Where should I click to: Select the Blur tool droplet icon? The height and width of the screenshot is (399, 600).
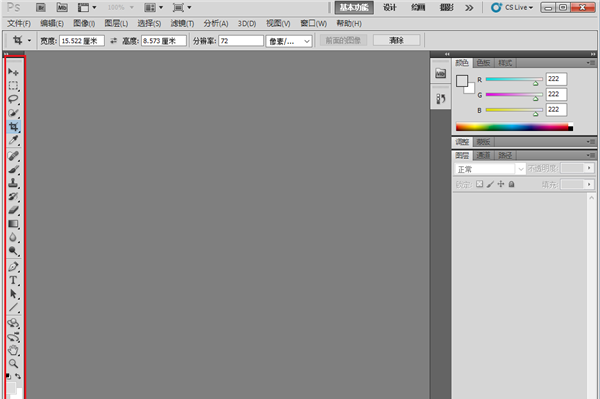13,238
